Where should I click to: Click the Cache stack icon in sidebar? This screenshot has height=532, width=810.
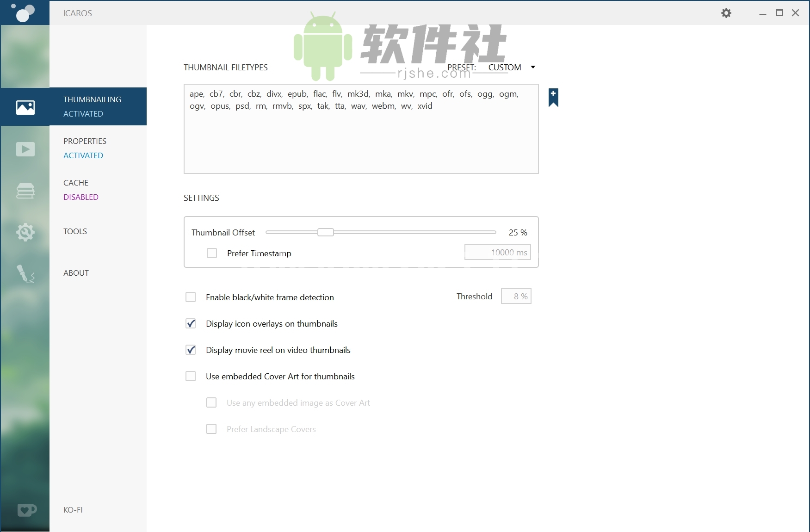point(25,191)
